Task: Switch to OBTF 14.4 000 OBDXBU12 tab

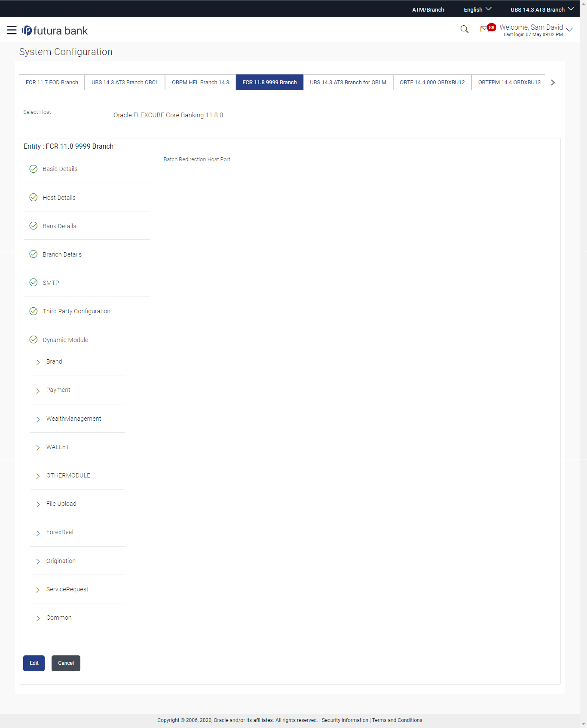Action: pyautogui.click(x=432, y=82)
